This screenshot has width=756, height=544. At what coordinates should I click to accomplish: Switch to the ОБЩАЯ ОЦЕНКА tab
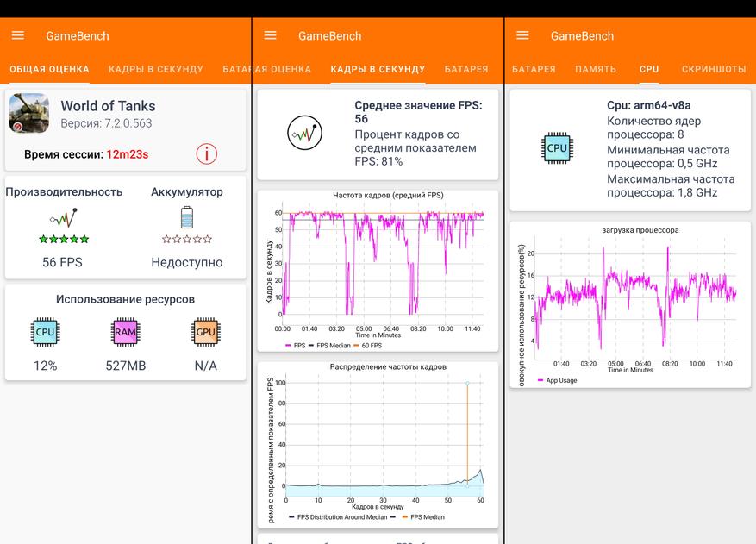tap(50, 69)
